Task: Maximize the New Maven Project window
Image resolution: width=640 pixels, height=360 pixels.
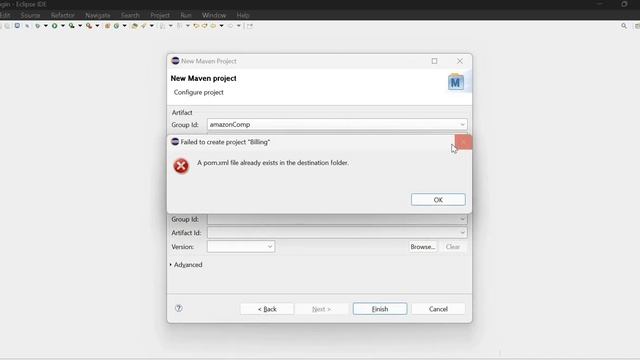Action: 434,61
